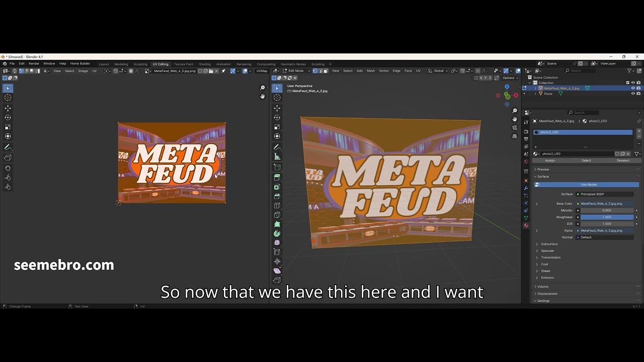Expand the Preview panel
This screenshot has width=644, height=362.
[x=543, y=169]
